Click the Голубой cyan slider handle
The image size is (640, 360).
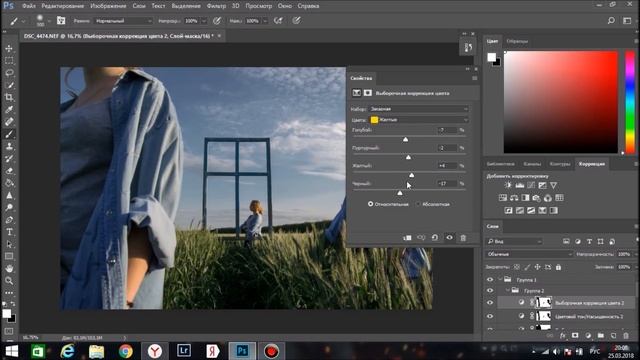(x=405, y=139)
